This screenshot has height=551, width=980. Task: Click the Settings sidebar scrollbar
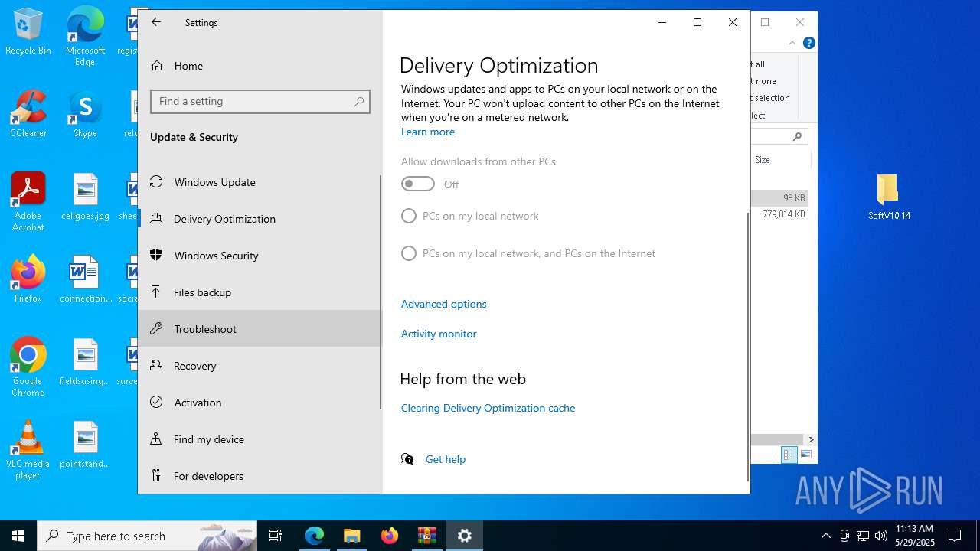[x=381, y=291]
